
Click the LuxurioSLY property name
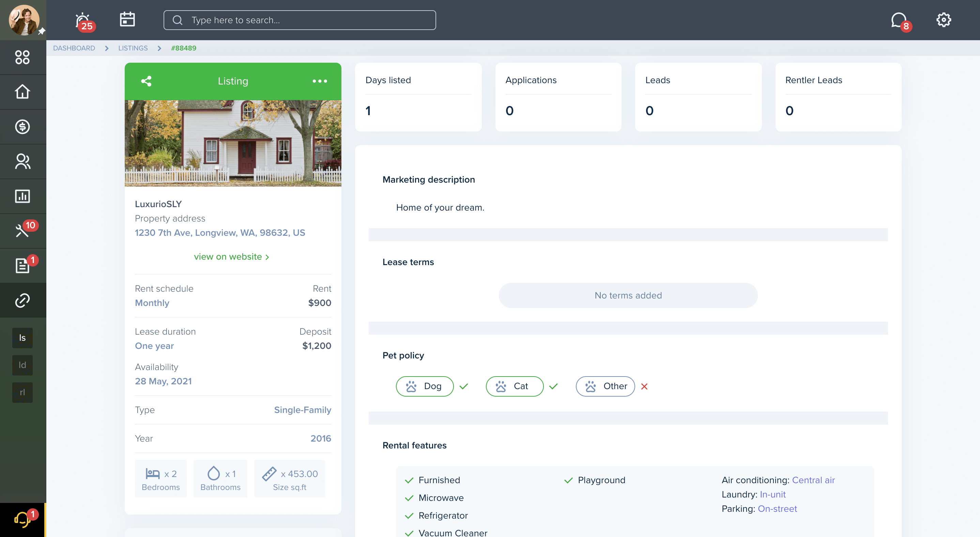click(x=158, y=204)
